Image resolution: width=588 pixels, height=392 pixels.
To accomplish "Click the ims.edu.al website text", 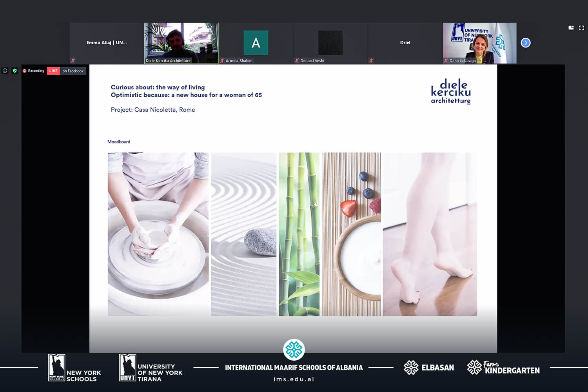I will tap(294, 379).
